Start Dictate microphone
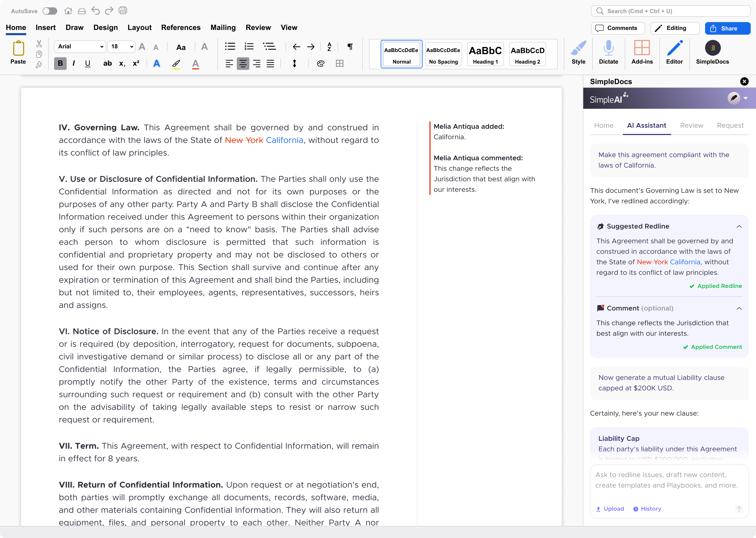 (608, 52)
